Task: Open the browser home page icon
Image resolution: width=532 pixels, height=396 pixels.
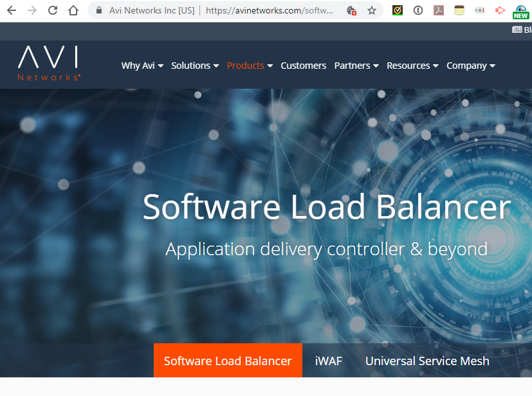Action: 73,10
